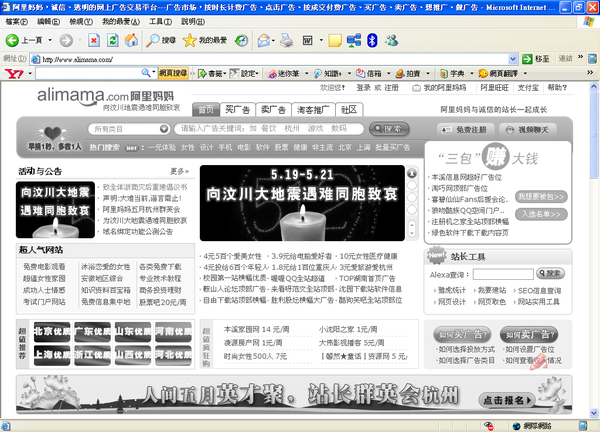Open the 檔案 menu
Image resolution: width=600 pixels, height=432 pixels.
[17, 22]
